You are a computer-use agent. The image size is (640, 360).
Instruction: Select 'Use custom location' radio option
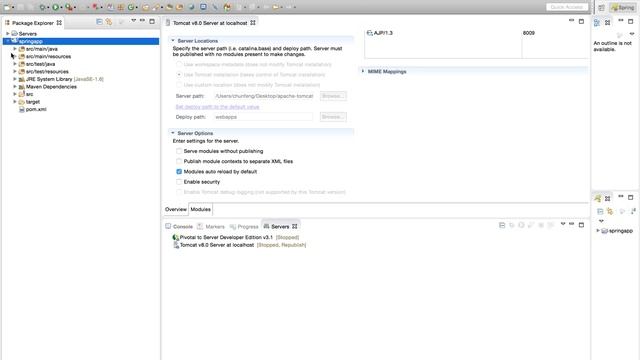(179, 85)
